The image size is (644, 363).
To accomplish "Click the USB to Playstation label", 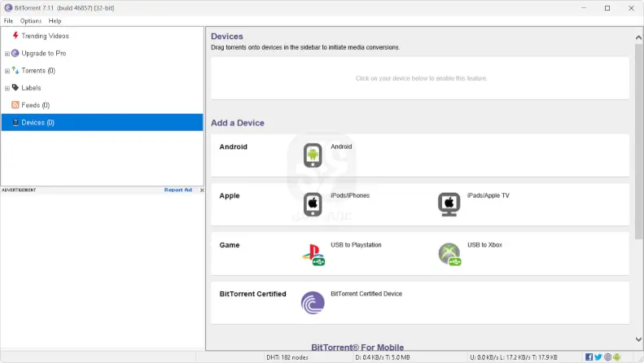I will [x=356, y=245].
